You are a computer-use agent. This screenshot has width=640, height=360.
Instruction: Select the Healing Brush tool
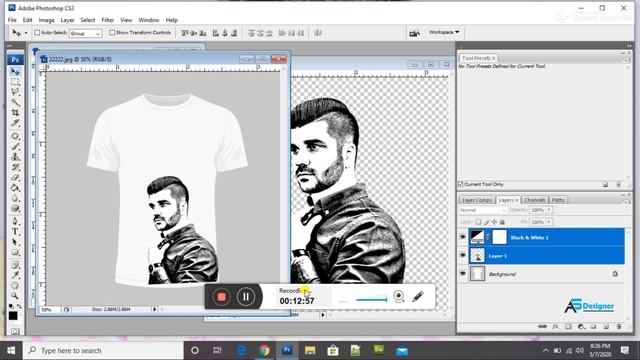(15, 136)
